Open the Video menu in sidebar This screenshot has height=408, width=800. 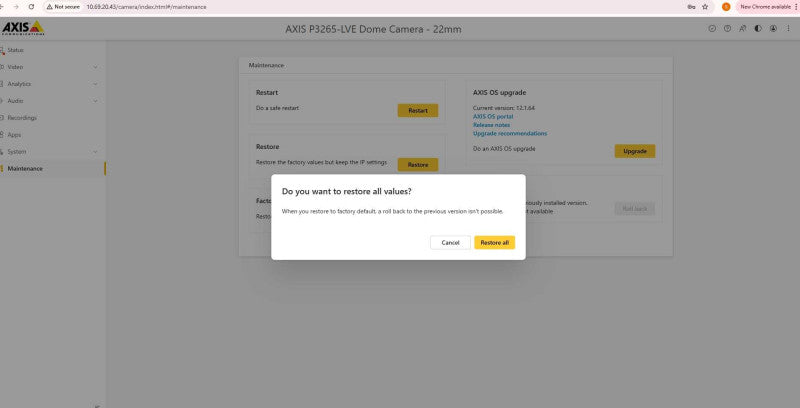point(52,67)
